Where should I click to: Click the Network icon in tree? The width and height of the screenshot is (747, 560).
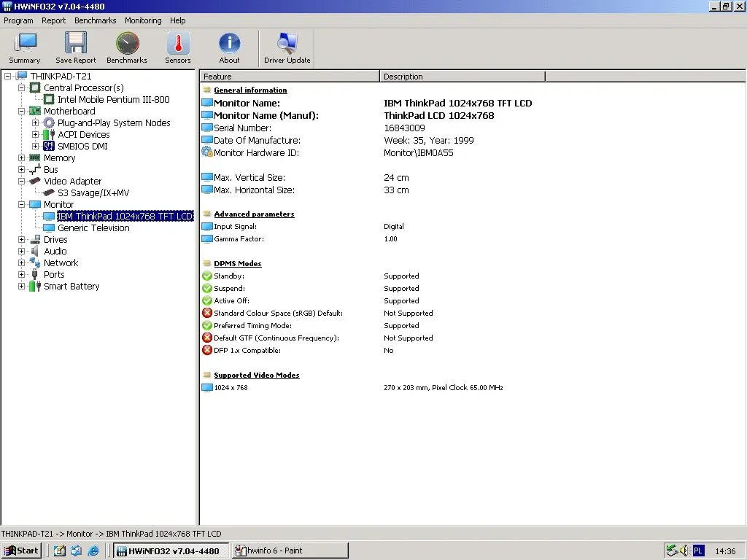tap(35, 262)
